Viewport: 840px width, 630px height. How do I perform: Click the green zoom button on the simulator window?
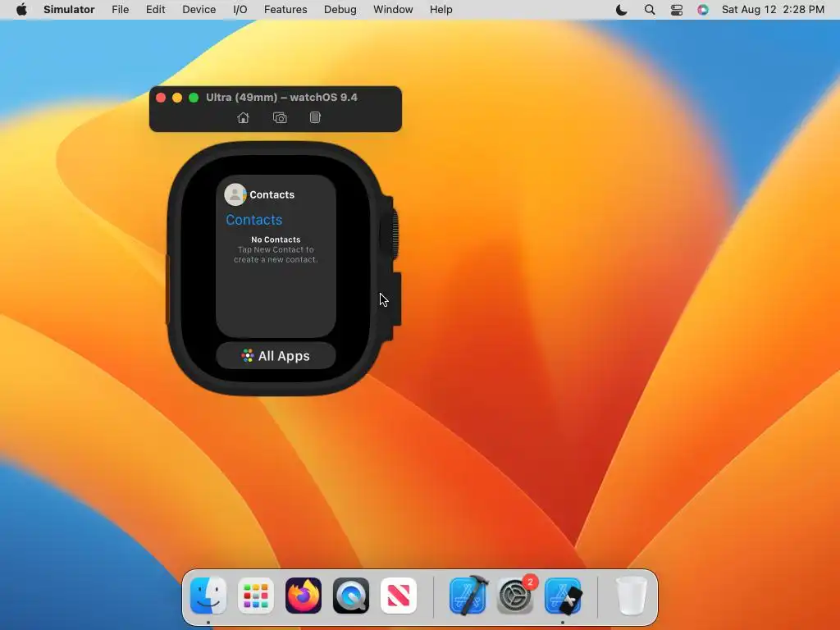[x=194, y=98]
